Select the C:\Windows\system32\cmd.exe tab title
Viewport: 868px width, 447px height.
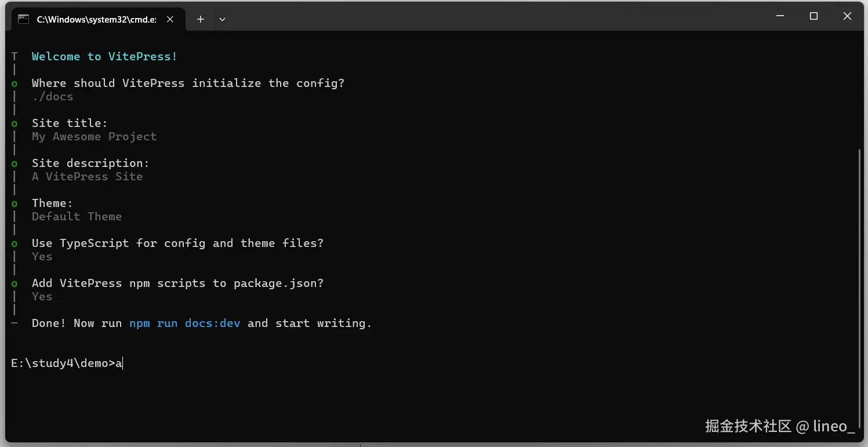tap(96, 19)
